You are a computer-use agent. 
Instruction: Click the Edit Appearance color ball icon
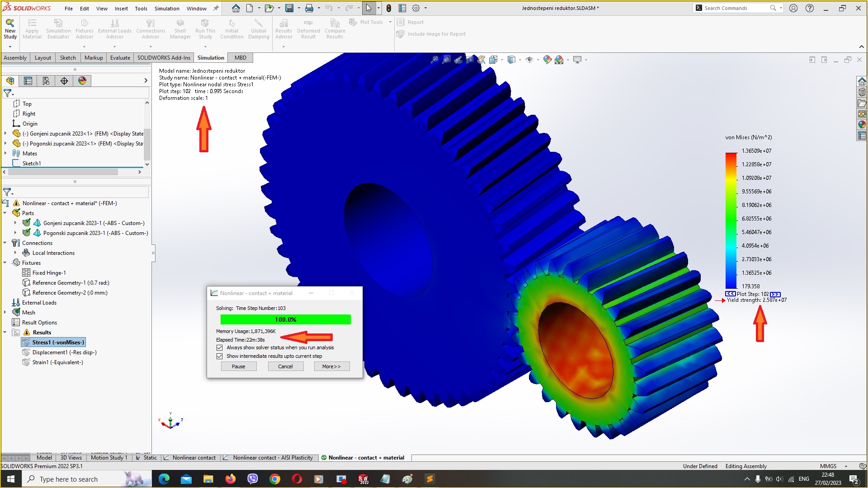547,60
